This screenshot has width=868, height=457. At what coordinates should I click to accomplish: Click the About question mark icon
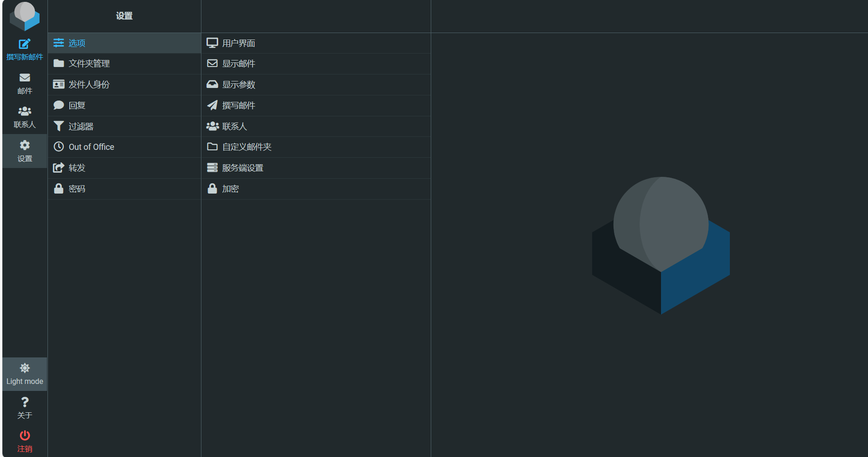click(25, 402)
